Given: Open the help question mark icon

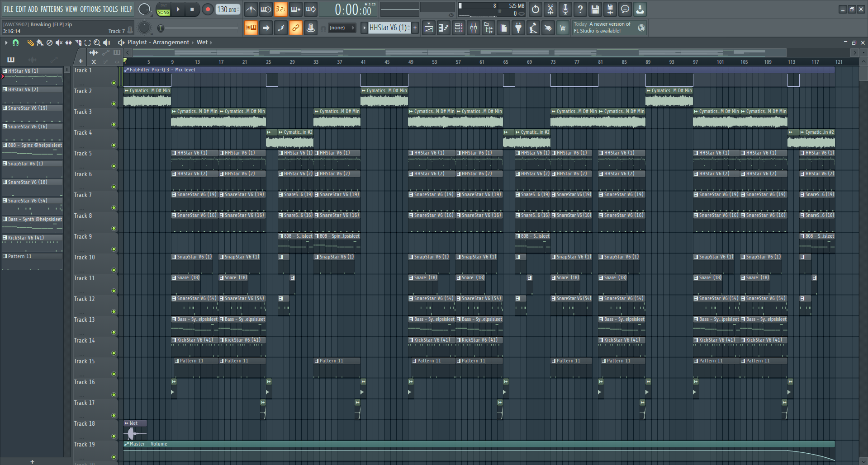Looking at the screenshot, I should [x=580, y=9].
